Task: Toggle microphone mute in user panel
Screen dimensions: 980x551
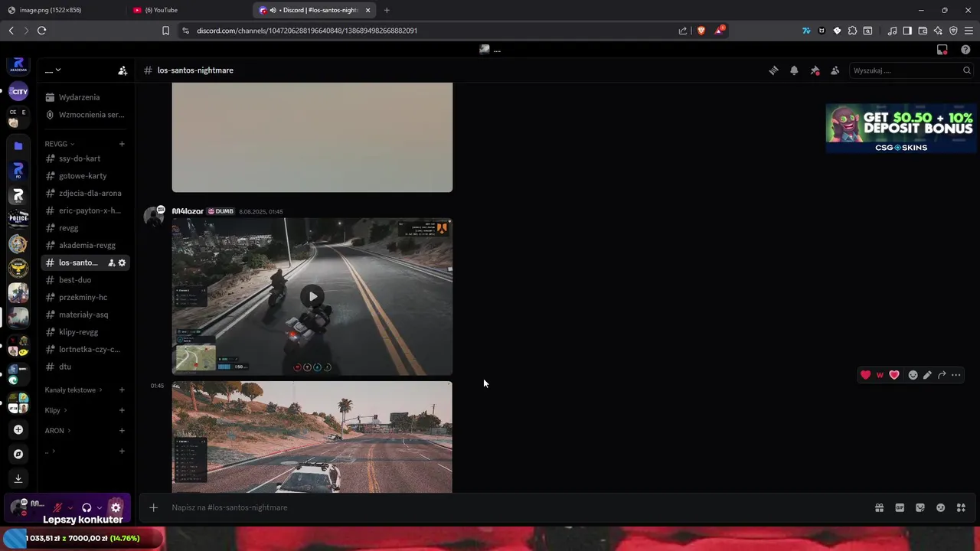Action: (57, 507)
